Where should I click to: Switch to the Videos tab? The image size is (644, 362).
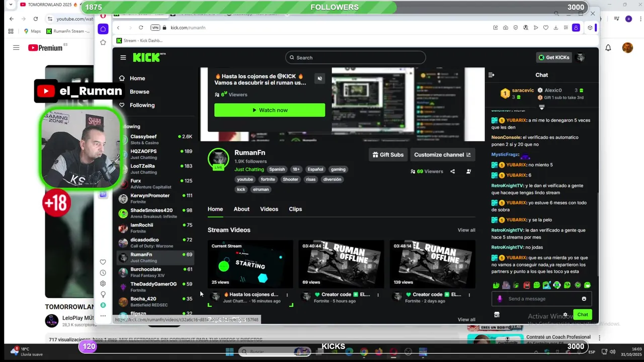(x=269, y=209)
